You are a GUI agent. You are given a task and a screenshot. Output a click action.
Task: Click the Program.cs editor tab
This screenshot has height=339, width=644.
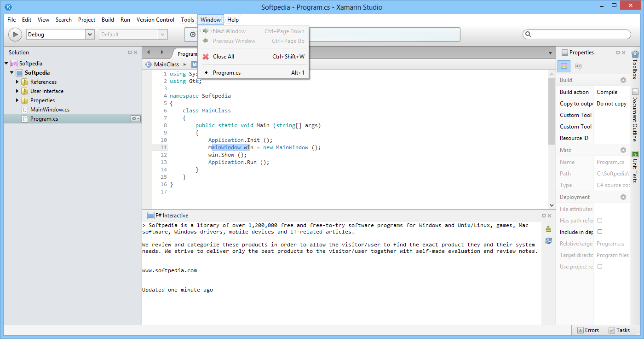pos(186,54)
